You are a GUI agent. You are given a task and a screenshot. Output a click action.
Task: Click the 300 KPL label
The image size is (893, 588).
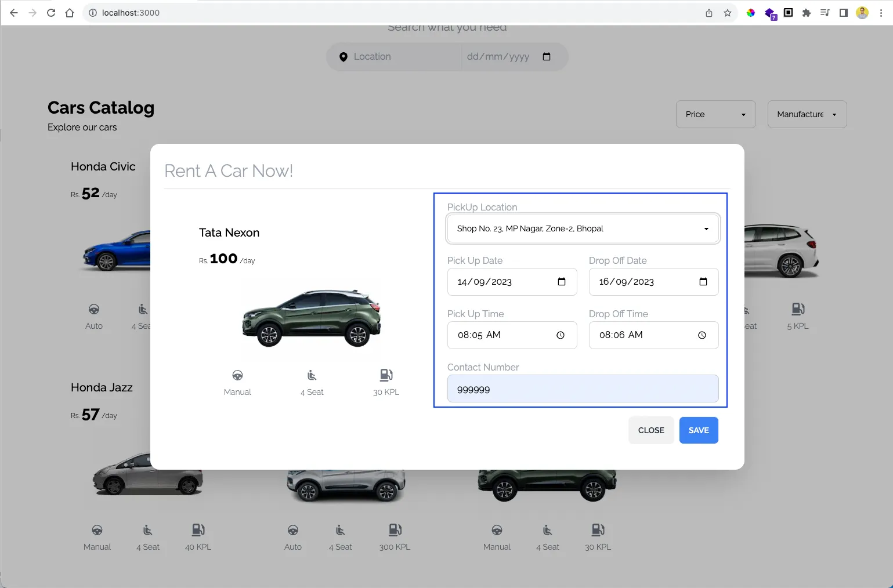(x=395, y=547)
